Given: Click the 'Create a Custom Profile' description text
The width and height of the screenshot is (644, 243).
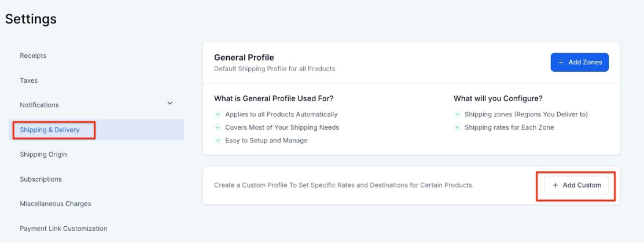Looking at the screenshot, I should point(344,185).
